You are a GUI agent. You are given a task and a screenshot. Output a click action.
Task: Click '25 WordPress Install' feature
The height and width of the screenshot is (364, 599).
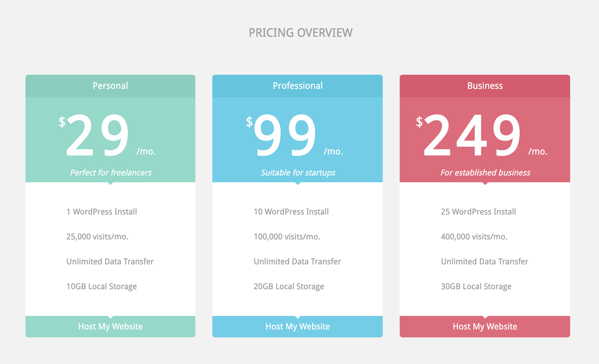[x=478, y=212]
